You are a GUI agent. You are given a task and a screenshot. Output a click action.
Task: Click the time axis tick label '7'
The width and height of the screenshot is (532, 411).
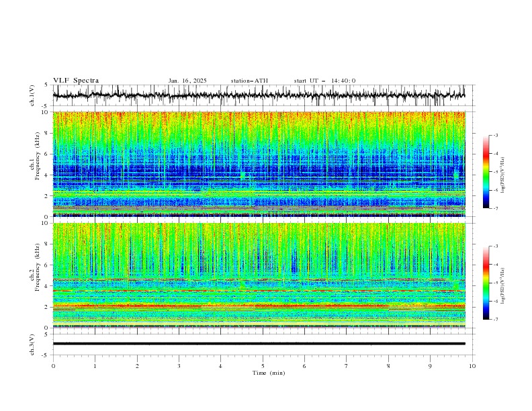[347, 366]
